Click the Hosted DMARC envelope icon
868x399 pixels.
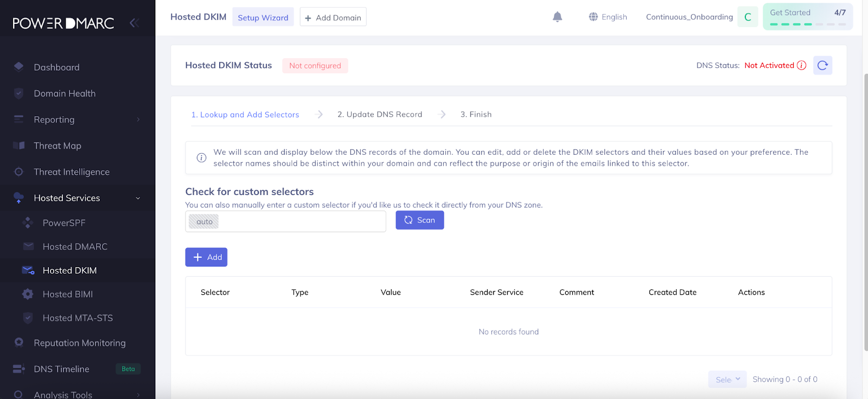(x=28, y=246)
